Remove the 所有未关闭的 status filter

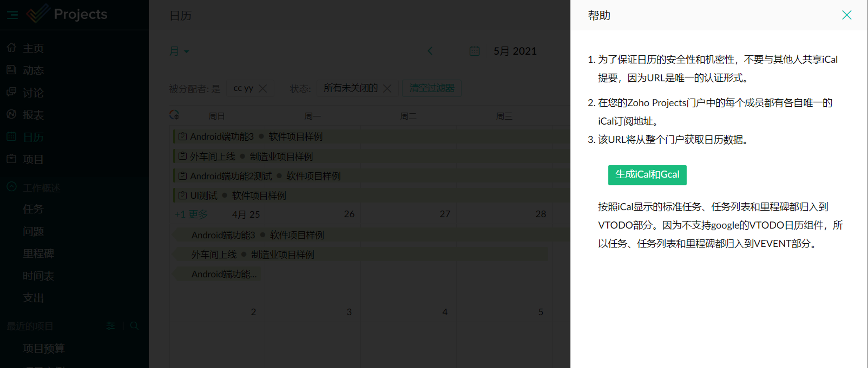click(388, 88)
